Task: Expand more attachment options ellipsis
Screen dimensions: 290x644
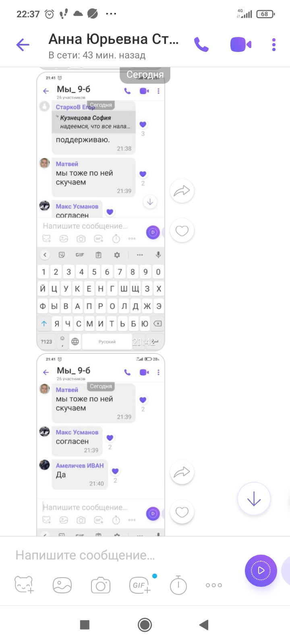Action: pos(214,585)
